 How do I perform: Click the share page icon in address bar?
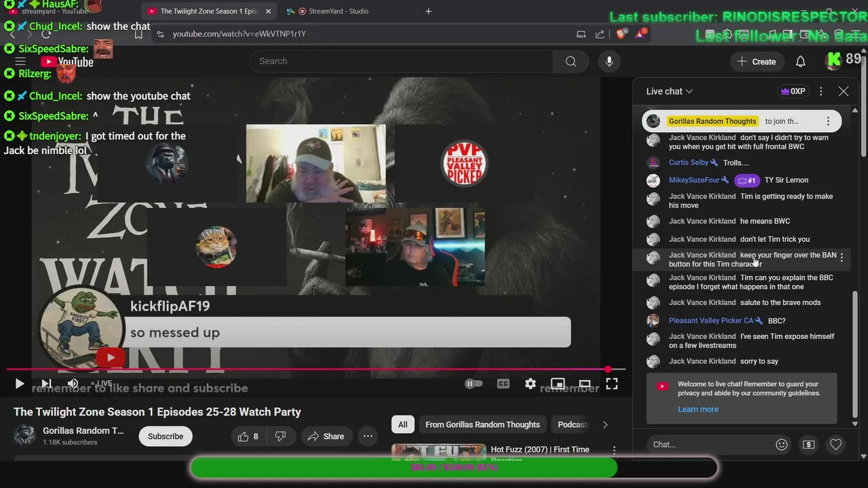tap(600, 34)
